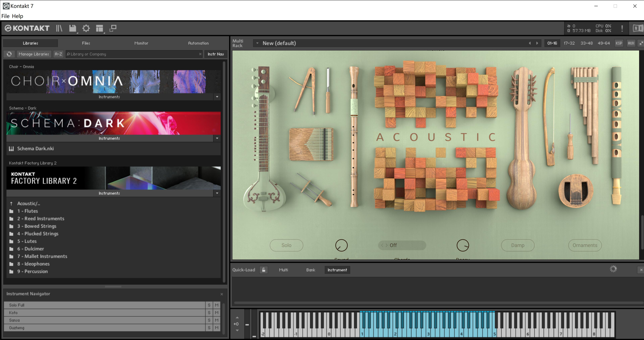The image size is (644, 340).
Task: Click the warning exclamation icon in the header
Action: tap(622, 28)
